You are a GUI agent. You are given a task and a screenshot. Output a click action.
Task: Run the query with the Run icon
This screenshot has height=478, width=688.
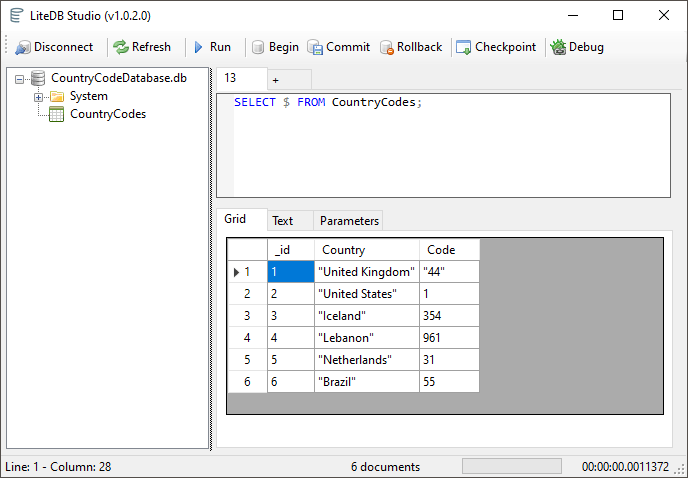[x=199, y=47]
